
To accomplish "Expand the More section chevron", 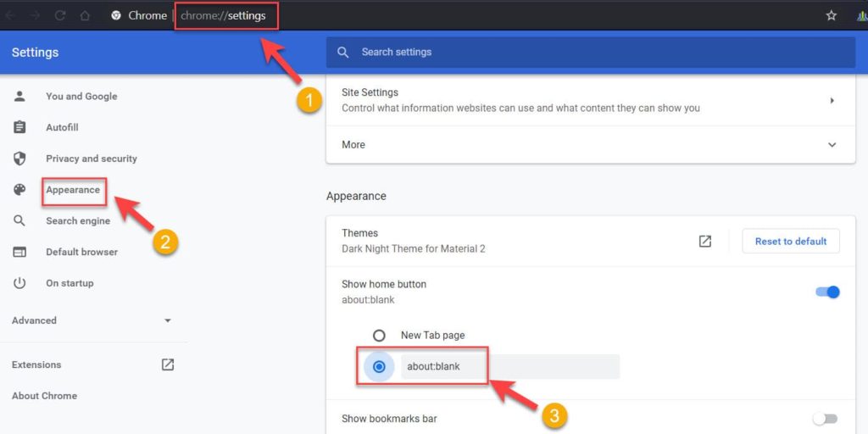I will tap(832, 144).
